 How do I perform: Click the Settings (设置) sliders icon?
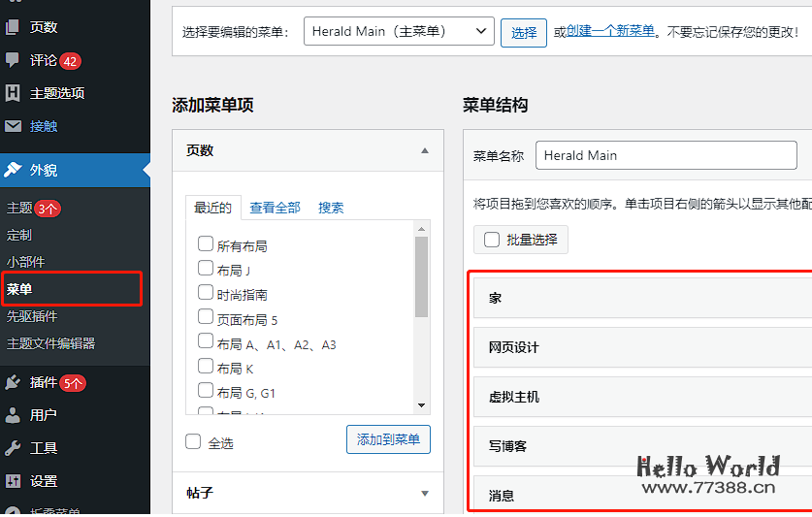click(x=13, y=481)
